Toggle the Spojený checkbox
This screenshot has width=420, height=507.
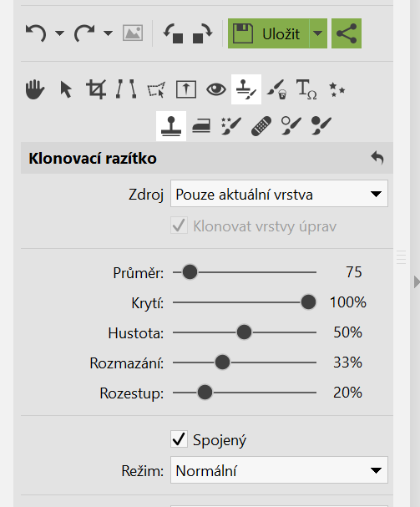(x=179, y=439)
